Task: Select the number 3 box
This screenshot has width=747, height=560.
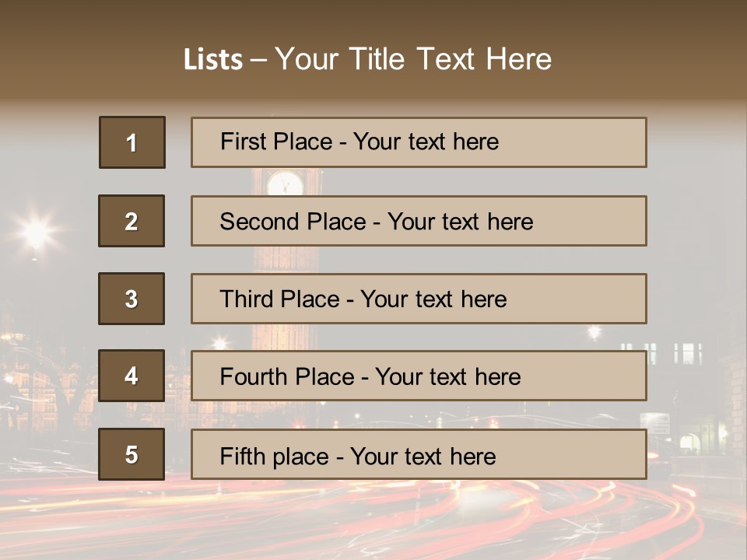Action: [x=132, y=299]
